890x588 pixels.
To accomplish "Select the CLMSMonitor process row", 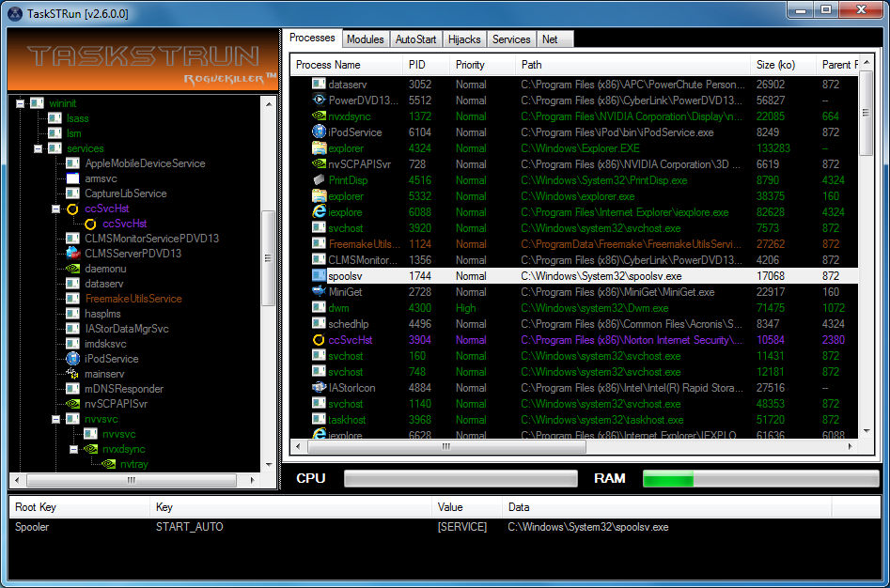I will pos(574,259).
